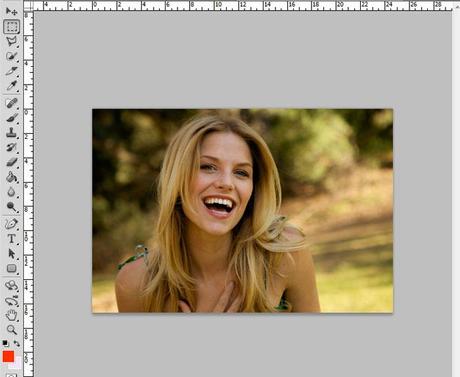This screenshot has height=377, width=460.
Task: Select the Rectangular Marquee tool
Action: click(x=11, y=27)
